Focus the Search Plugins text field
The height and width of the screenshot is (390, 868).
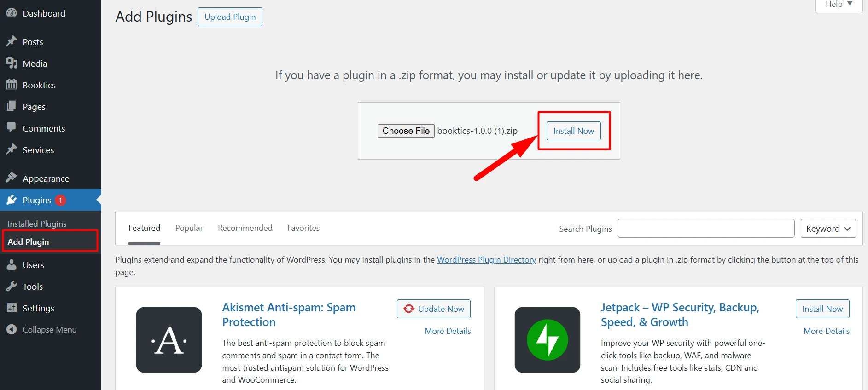click(x=705, y=229)
